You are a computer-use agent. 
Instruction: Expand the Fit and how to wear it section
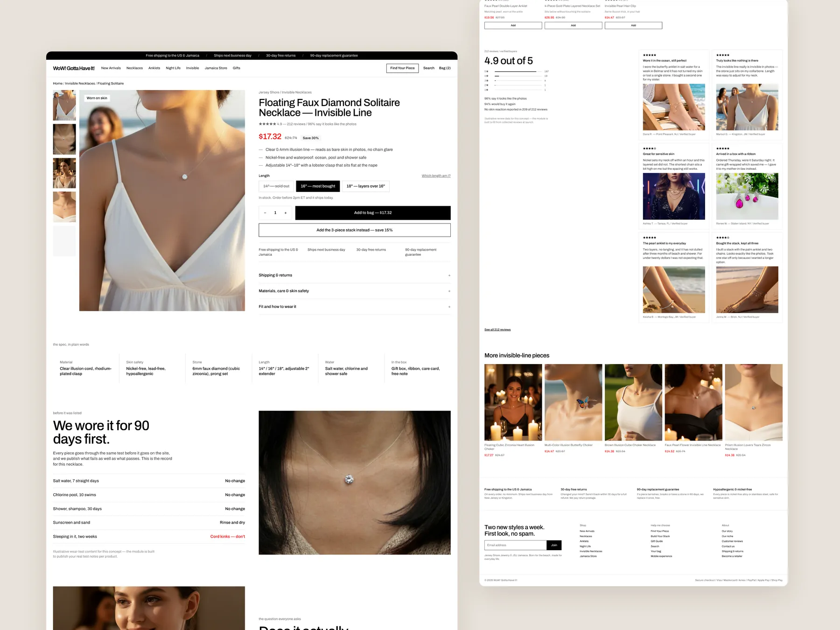point(355,307)
